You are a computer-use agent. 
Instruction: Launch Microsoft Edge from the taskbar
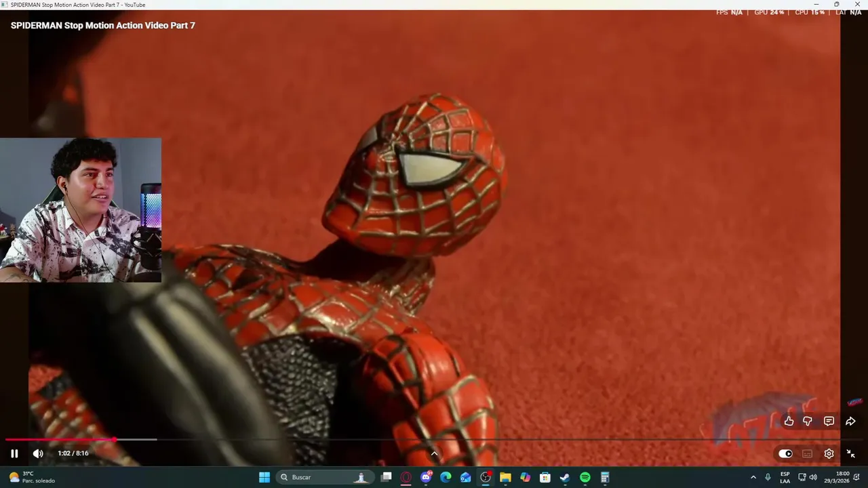[x=446, y=477]
